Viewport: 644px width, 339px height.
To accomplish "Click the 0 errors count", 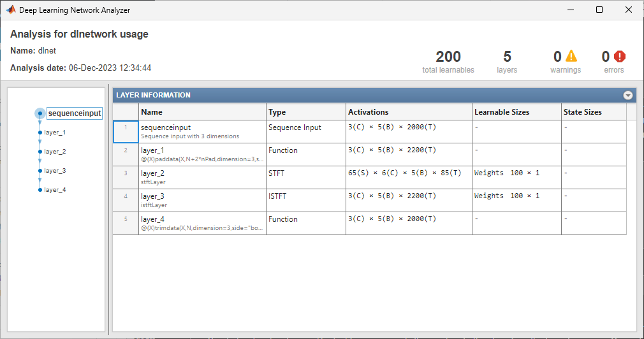I will point(605,57).
